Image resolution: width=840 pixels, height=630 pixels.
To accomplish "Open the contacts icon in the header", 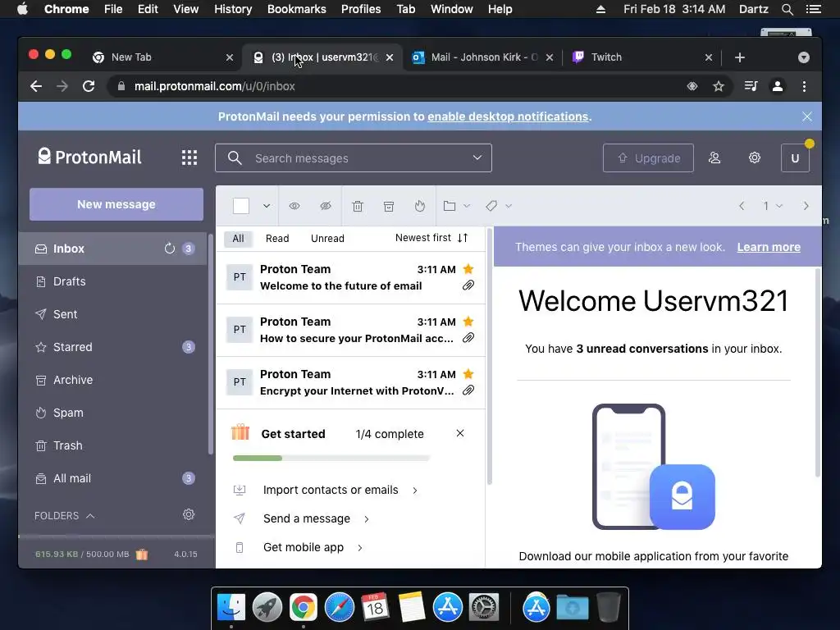I will (x=714, y=158).
